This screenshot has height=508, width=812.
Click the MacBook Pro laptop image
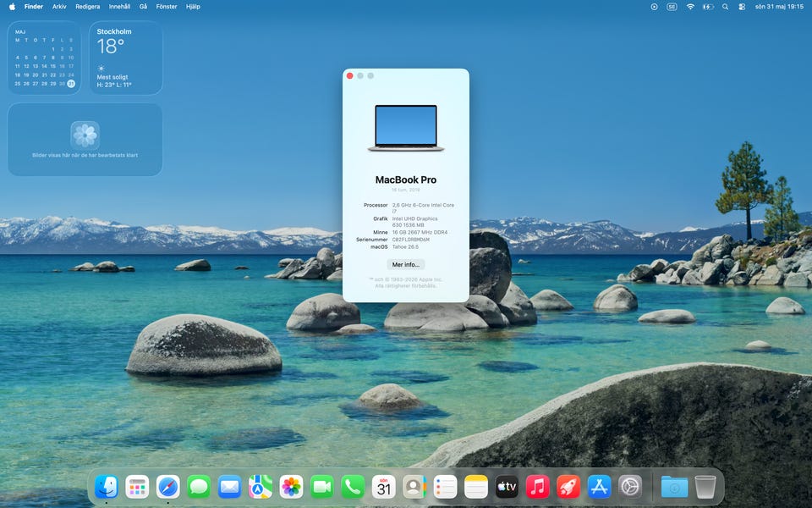(406, 128)
